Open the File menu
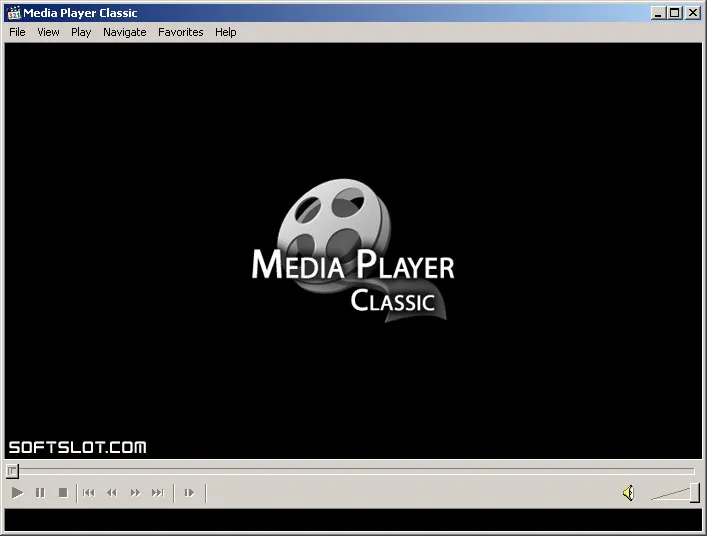This screenshot has width=707, height=536. 17,32
